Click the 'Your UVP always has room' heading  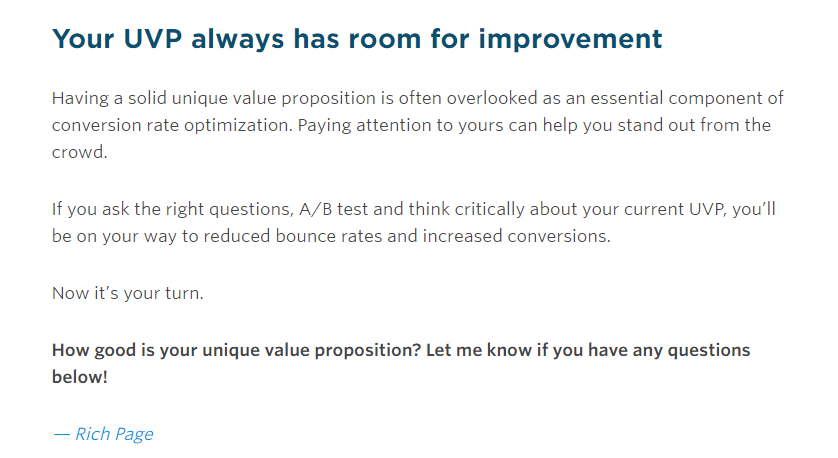click(357, 38)
